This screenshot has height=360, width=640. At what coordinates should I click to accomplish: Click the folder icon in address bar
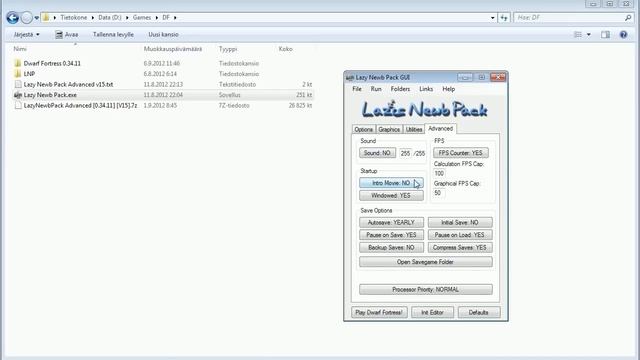(x=46, y=18)
